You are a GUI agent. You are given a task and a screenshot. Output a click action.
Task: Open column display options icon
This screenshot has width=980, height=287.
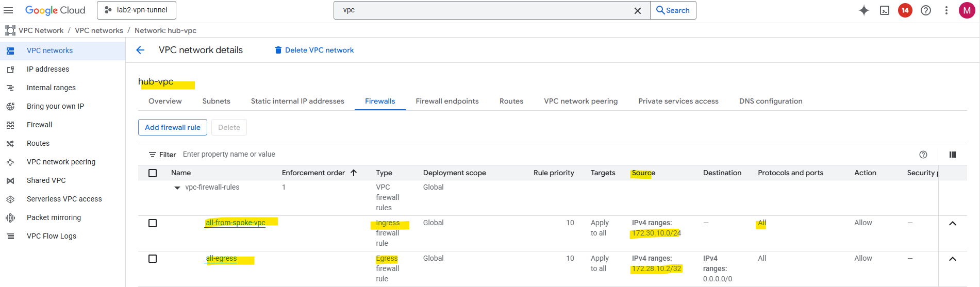pyautogui.click(x=953, y=155)
